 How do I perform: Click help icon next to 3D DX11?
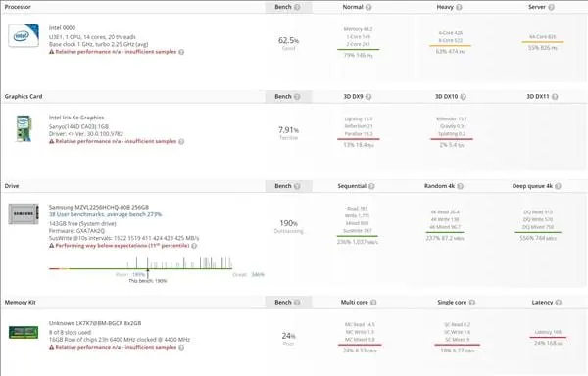point(555,97)
